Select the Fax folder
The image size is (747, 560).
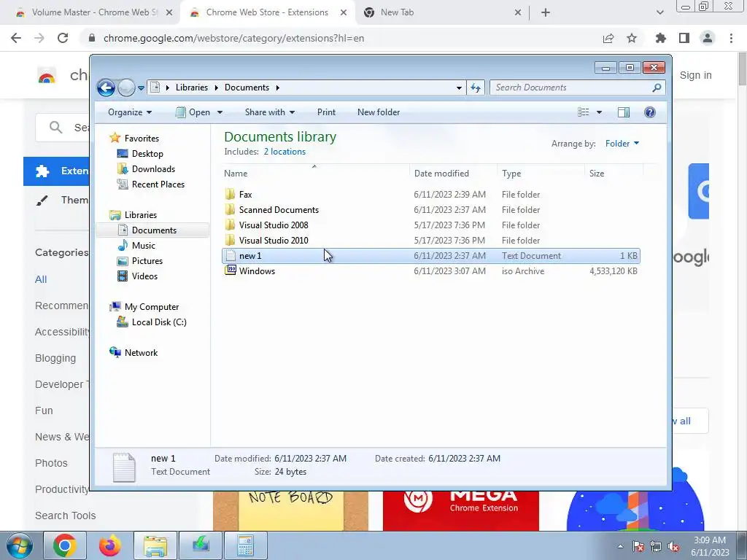[430, 194]
